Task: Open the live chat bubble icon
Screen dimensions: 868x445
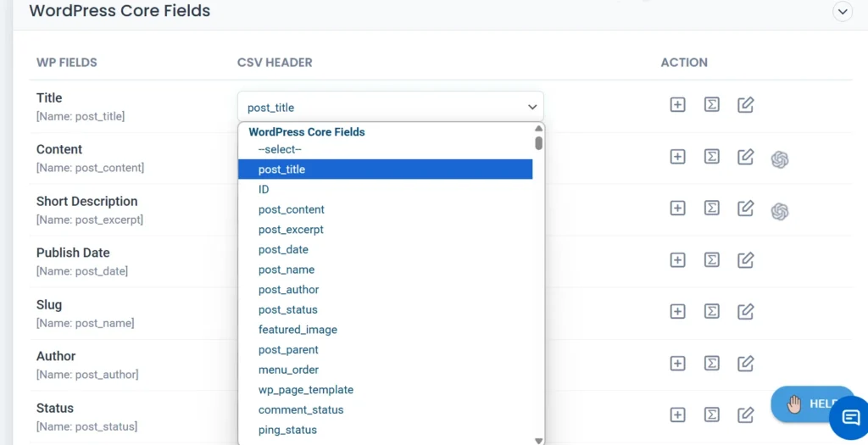Action: (849, 417)
